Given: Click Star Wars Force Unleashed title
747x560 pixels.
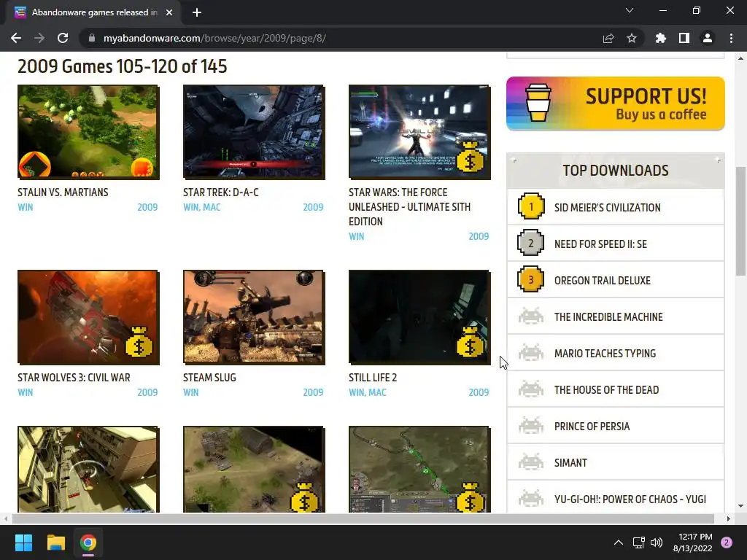Looking at the screenshot, I should pos(410,206).
